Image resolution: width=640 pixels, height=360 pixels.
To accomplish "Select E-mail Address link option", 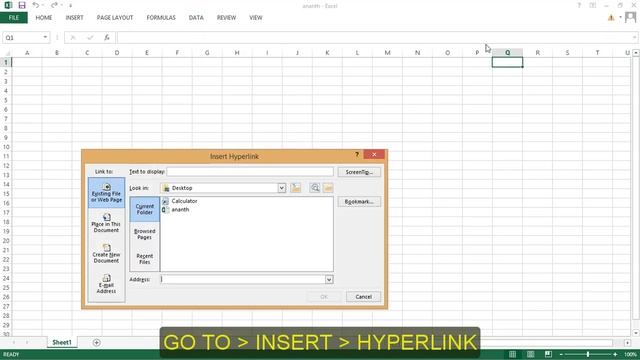I will tap(107, 284).
